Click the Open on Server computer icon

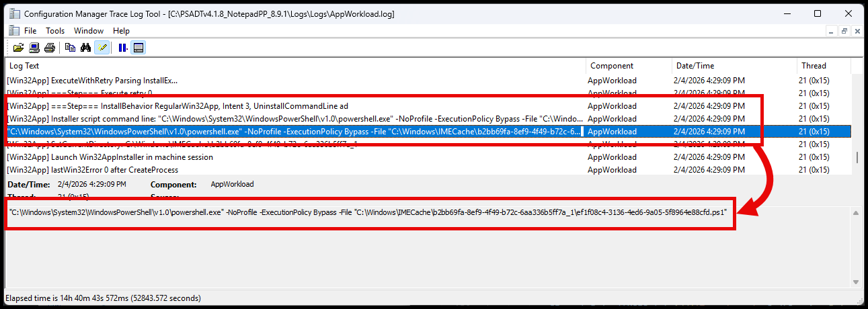click(x=34, y=48)
